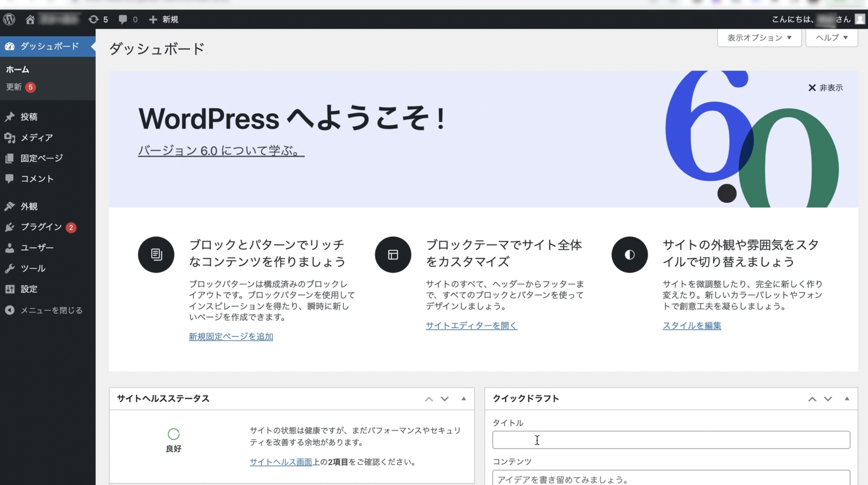This screenshot has width=868, height=485.
Task: Open the プラグイン menu
Action: tap(42, 227)
